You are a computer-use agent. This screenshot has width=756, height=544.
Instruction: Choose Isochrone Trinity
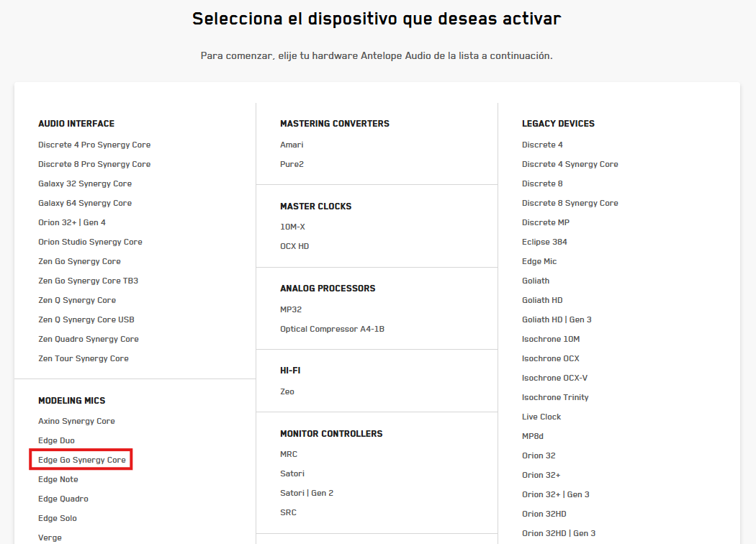click(x=555, y=397)
